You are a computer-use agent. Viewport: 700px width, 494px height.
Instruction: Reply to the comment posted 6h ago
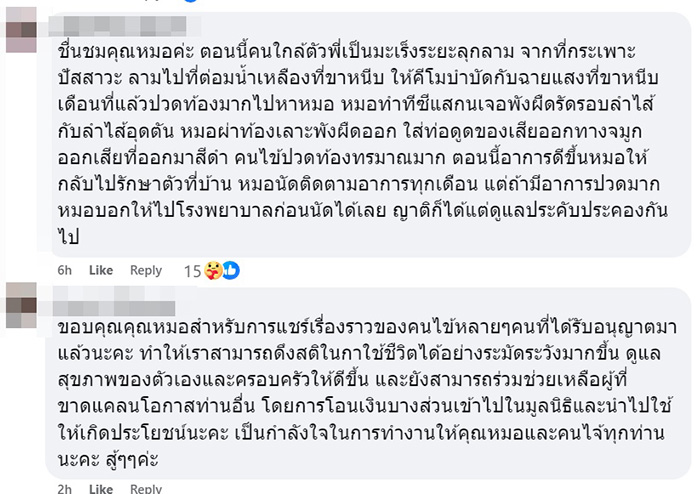[146, 270]
